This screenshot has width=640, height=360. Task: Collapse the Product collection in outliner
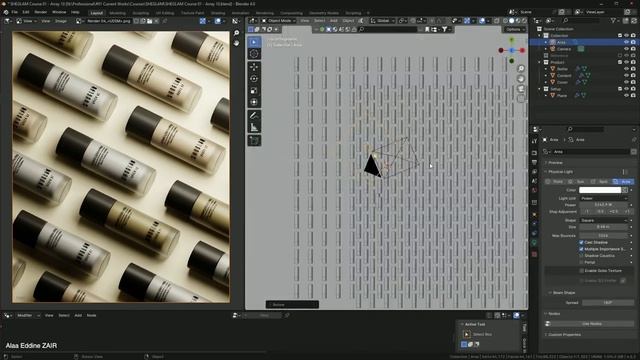[x=540, y=62]
